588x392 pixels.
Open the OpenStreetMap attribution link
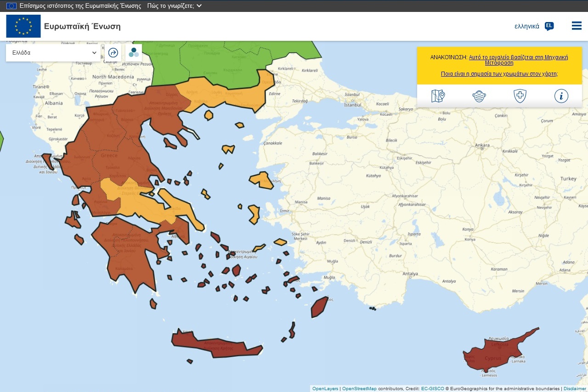point(359,389)
